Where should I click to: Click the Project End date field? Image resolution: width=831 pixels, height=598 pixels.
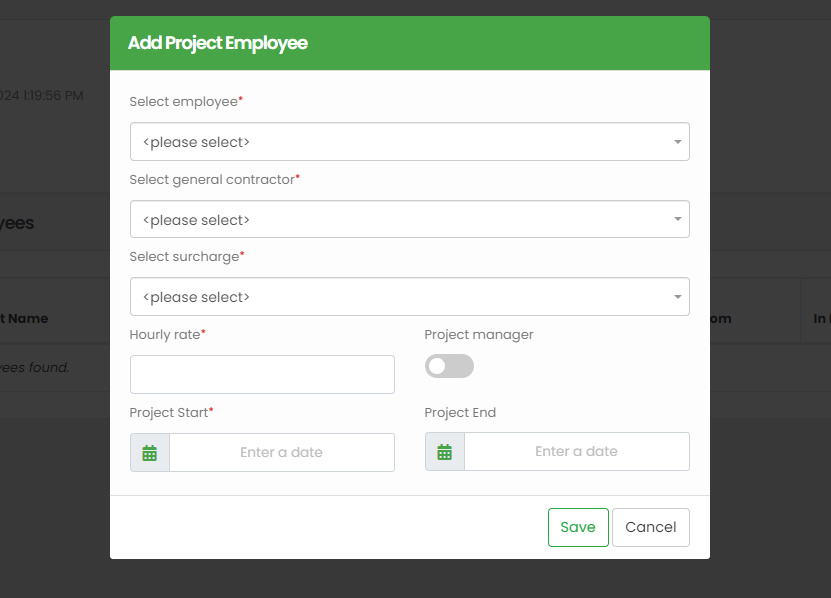576,452
